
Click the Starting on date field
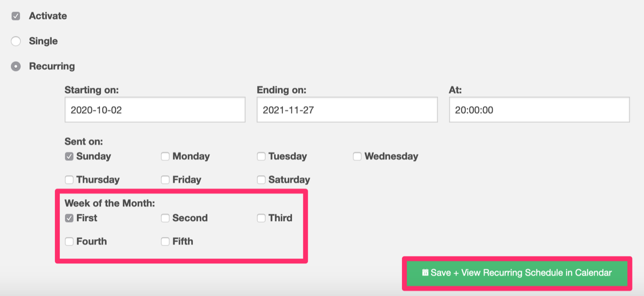tap(155, 110)
